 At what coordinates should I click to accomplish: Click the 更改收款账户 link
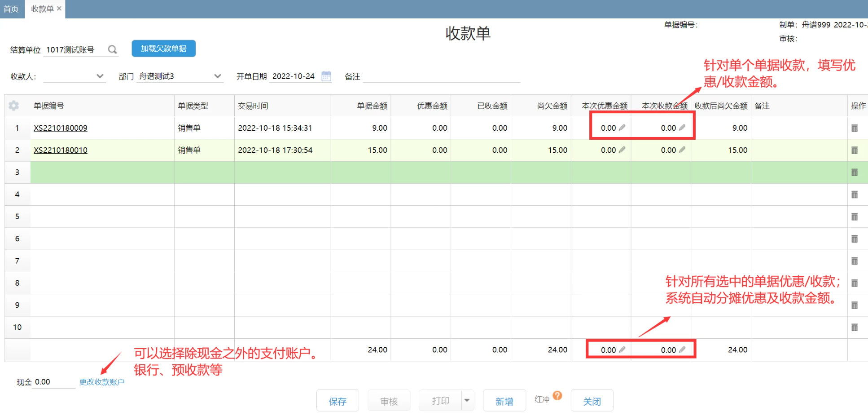coord(102,382)
